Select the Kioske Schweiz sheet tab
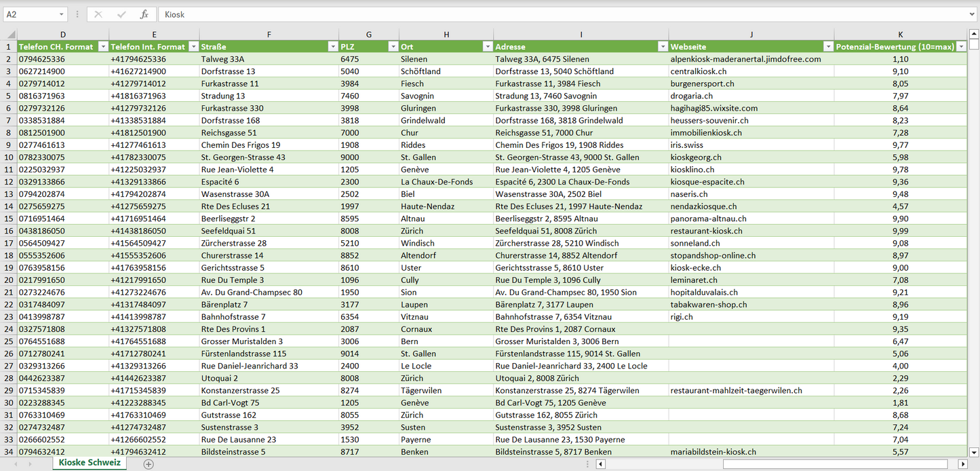This screenshot has width=980, height=471. [90, 463]
